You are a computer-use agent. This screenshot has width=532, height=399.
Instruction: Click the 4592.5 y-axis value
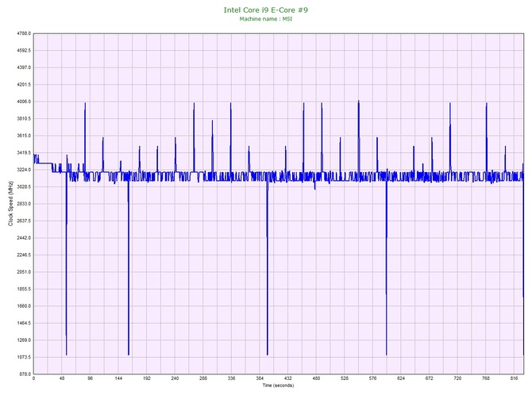pos(24,51)
